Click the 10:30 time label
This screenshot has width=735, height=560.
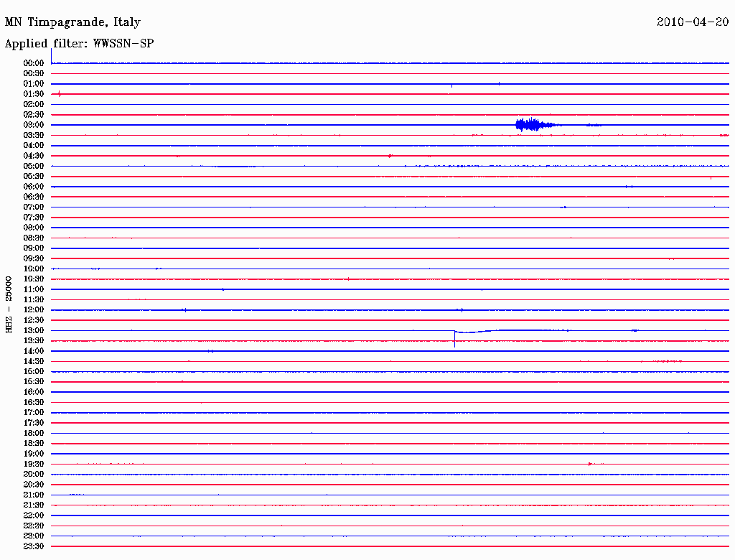click(x=34, y=279)
